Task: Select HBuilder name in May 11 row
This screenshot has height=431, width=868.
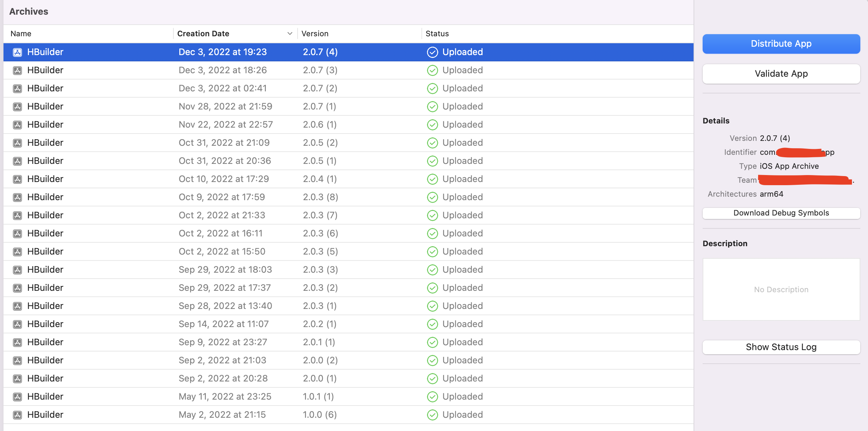Action: pos(45,396)
